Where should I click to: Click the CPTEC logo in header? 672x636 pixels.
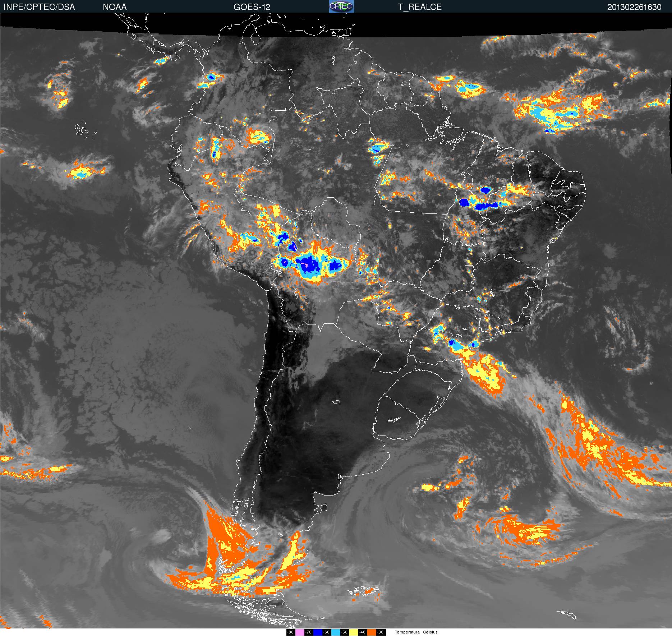coord(341,6)
